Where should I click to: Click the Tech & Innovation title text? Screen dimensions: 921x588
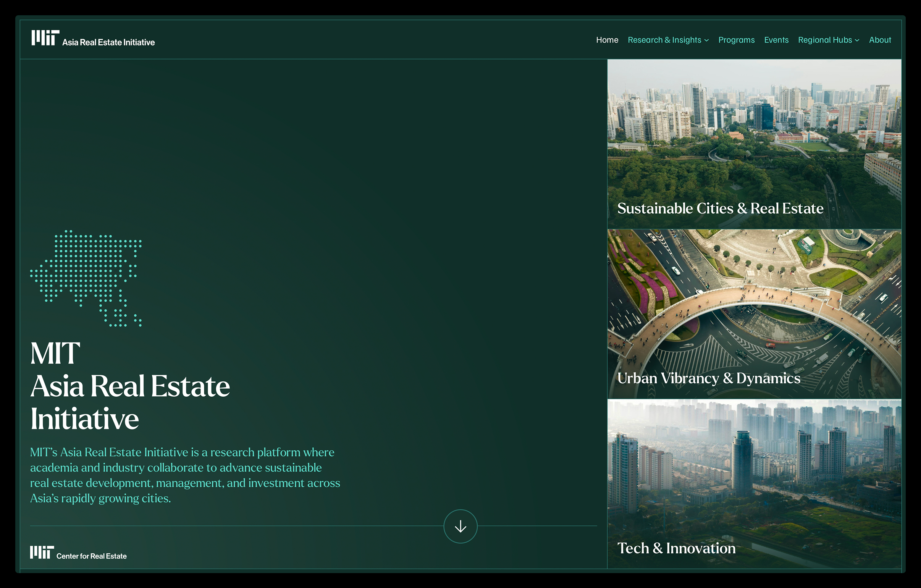676,548
